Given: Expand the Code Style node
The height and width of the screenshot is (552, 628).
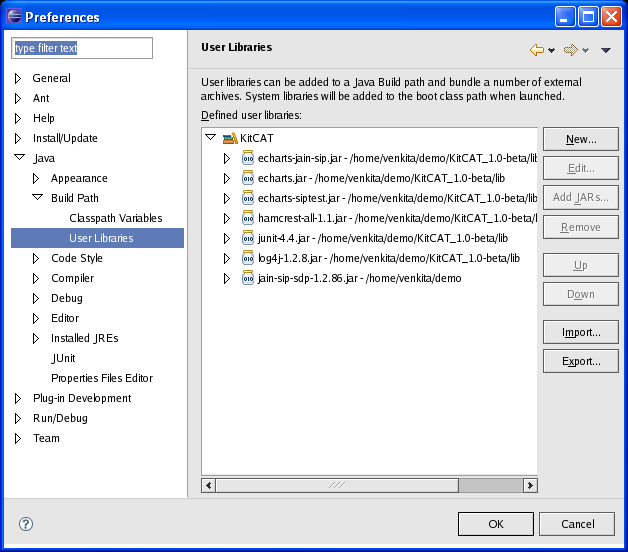Looking at the screenshot, I should [x=36, y=258].
